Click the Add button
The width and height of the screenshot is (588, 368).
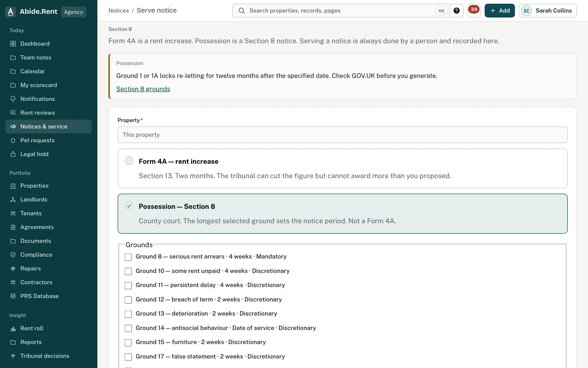click(499, 11)
